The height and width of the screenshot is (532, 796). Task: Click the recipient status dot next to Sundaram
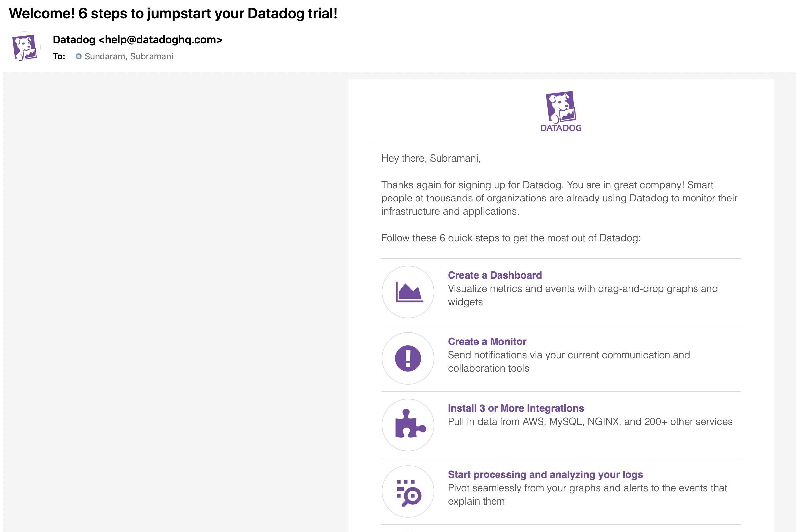(x=79, y=56)
